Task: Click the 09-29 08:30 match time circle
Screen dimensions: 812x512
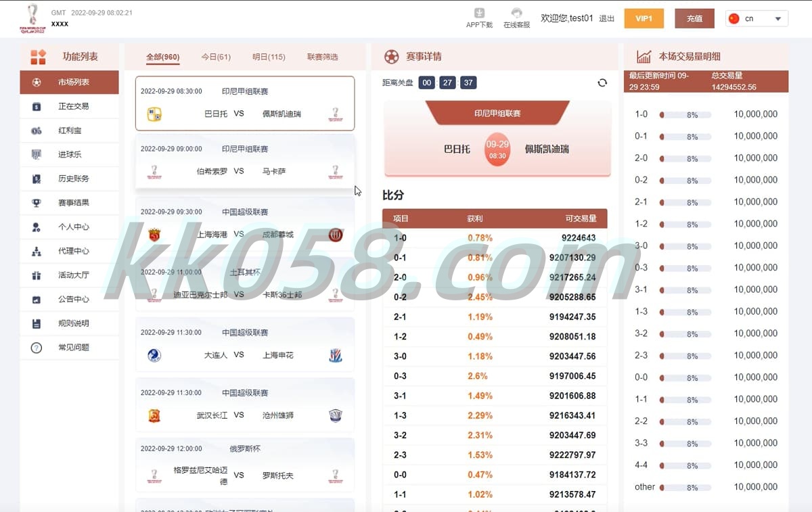Action: click(497, 149)
